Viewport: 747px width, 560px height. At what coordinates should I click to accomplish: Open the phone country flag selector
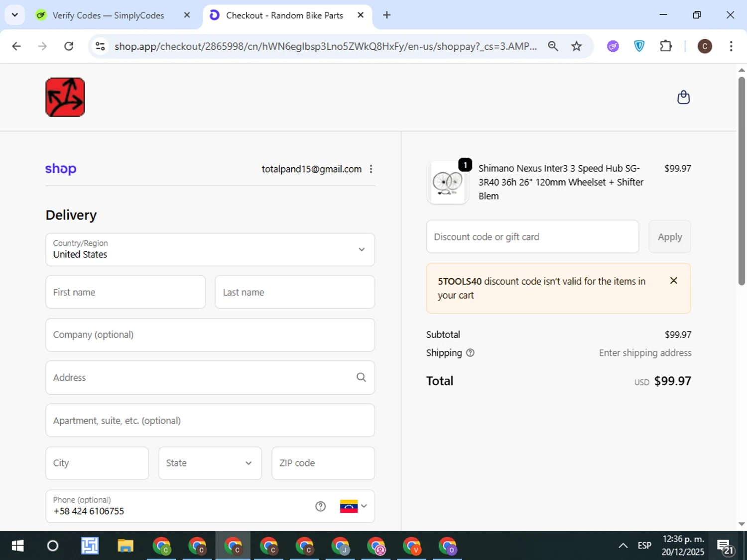pyautogui.click(x=354, y=506)
